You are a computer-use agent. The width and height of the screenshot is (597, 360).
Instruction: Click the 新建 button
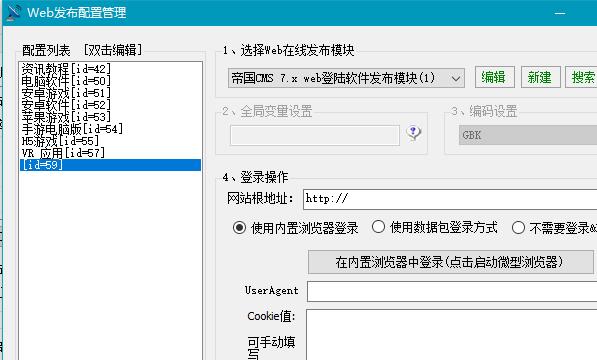[540, 77]
